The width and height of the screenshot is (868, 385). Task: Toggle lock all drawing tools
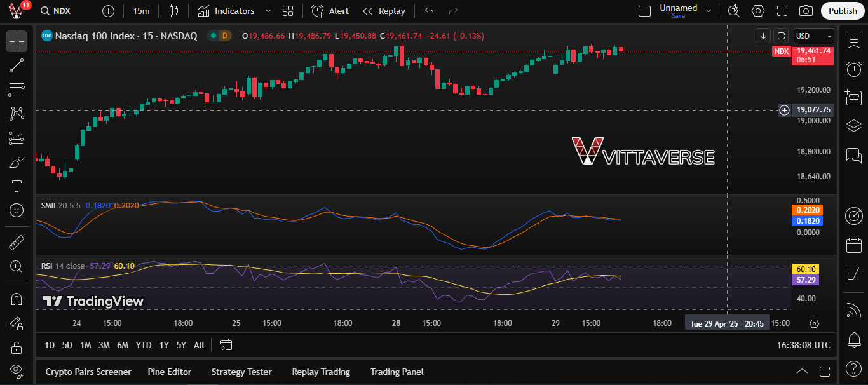click(x=17, y=348)
